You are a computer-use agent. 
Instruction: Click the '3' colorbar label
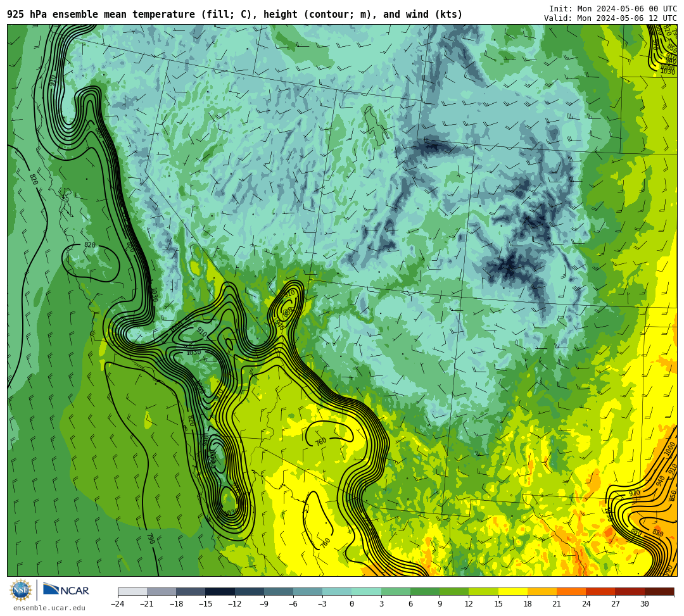(381, 604)
